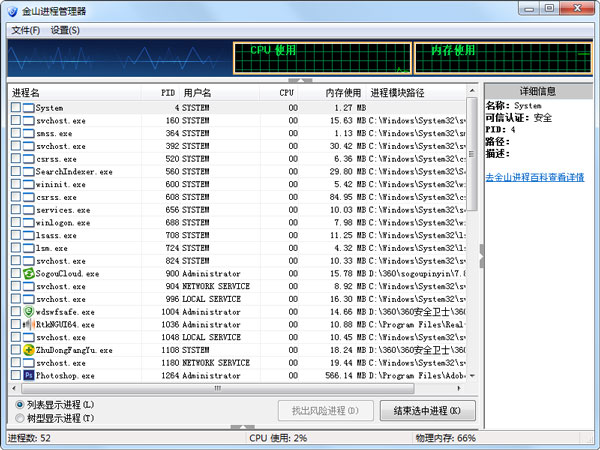Viewport: 600px width, 450px height.
Task: Check the wdswfsafe.exe checkbox
Action: 16,311
